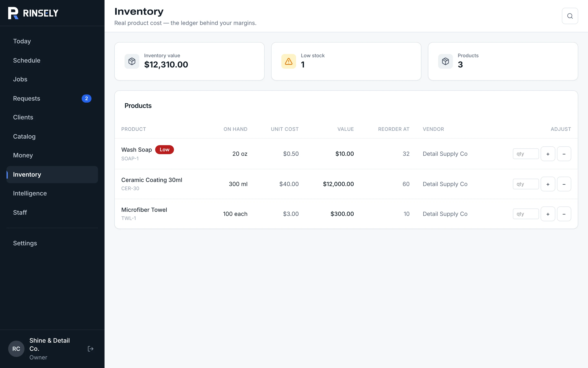The width and height of the screenshot is (588, 368).
Task: Add Ceramic Coating 30ml stock with plus
Action: pyautogui.click(x=548, y=184)
